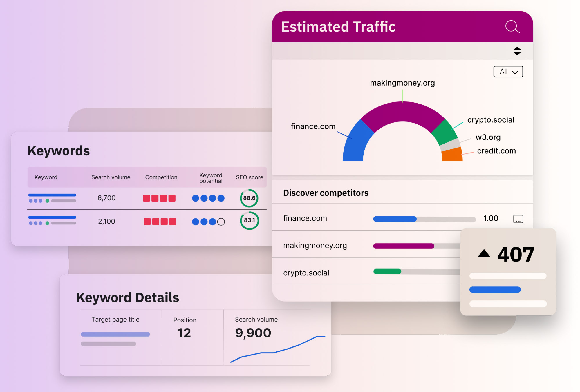Click the upward triangle beside 407
The height and width of the screenshot is (392, 580).
484,254
